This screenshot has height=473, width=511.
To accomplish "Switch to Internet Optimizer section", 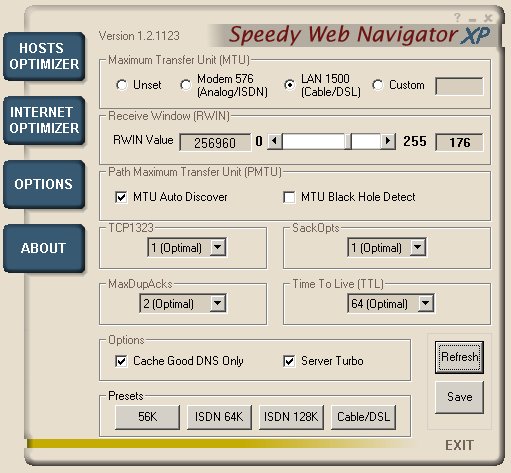I will [44, 120].
